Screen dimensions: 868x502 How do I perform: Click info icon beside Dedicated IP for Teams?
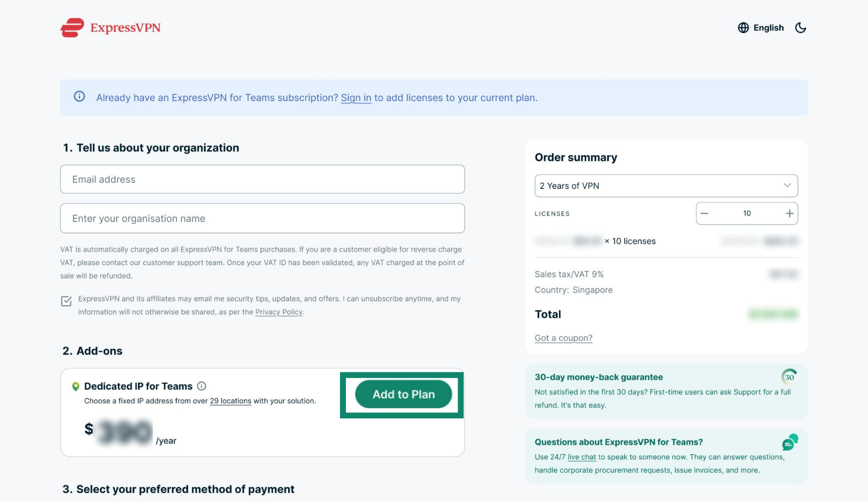point(201,386)
